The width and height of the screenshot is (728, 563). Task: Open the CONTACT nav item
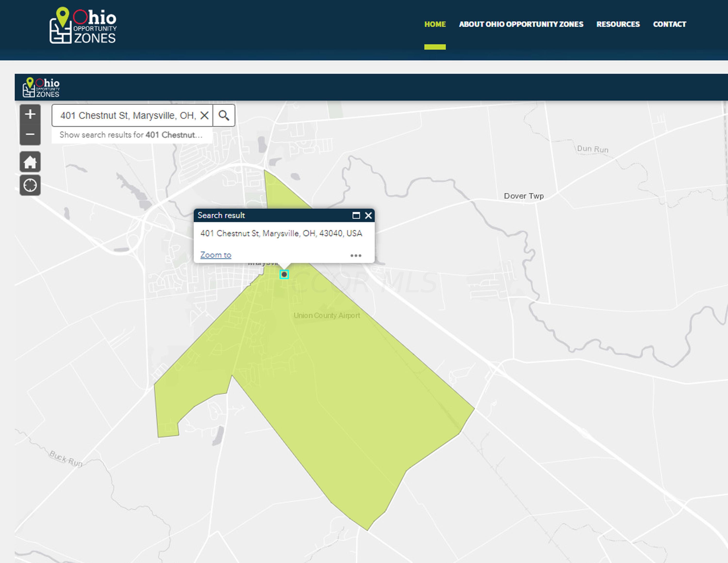(669, 24)
